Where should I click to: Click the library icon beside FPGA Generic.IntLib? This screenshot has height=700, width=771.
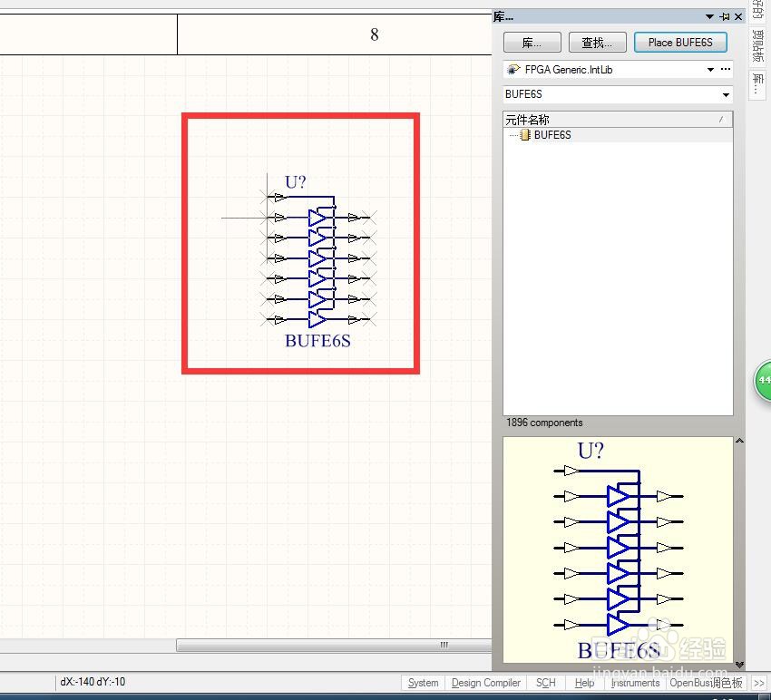click(x=513, y=69)
